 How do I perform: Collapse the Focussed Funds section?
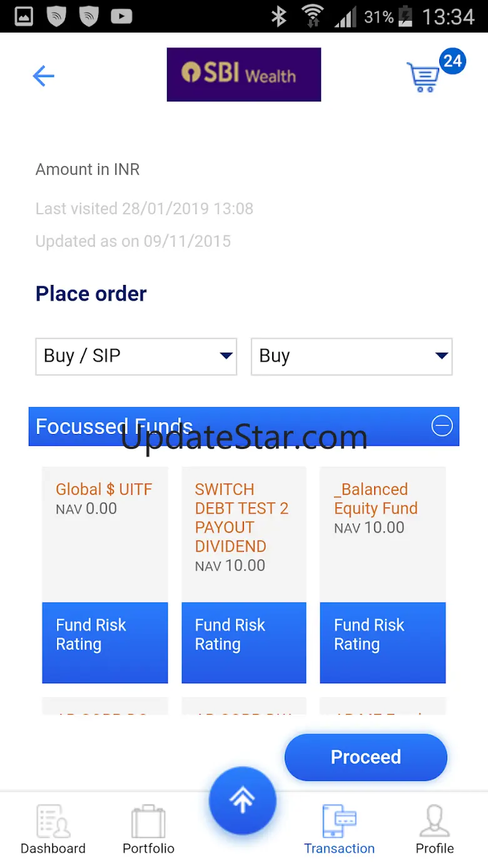point(442,426)
